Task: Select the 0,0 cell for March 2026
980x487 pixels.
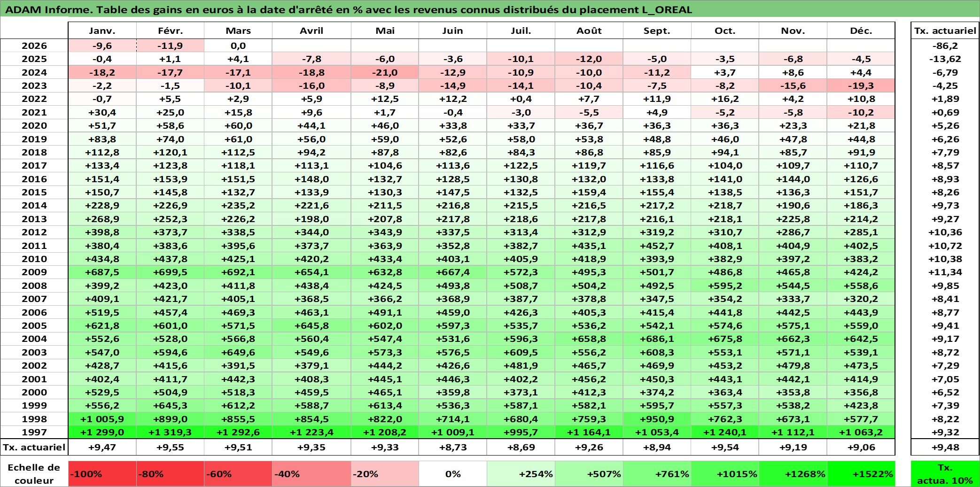Action: click(238, 46)
